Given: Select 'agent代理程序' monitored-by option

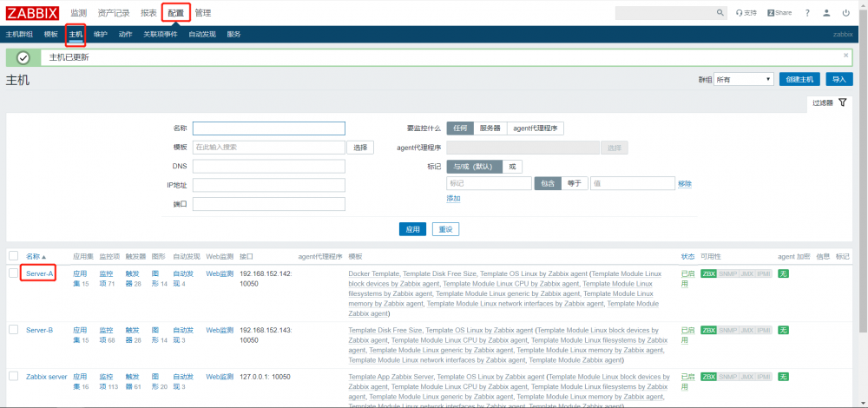Looking at the screenshot, I should (536, 128).
